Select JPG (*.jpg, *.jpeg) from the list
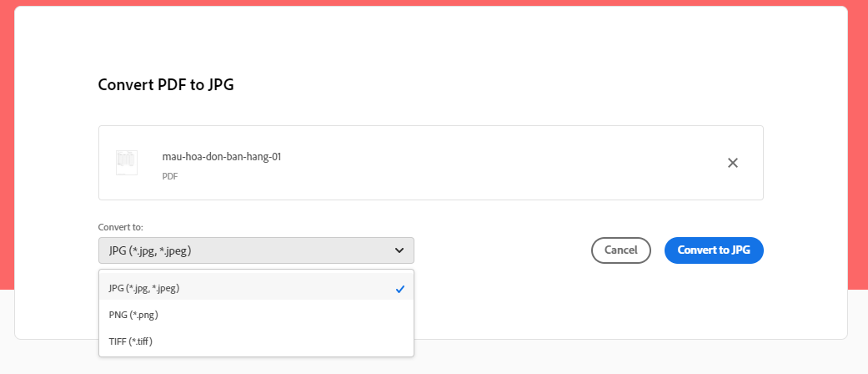868x374 pixels. 144,288
